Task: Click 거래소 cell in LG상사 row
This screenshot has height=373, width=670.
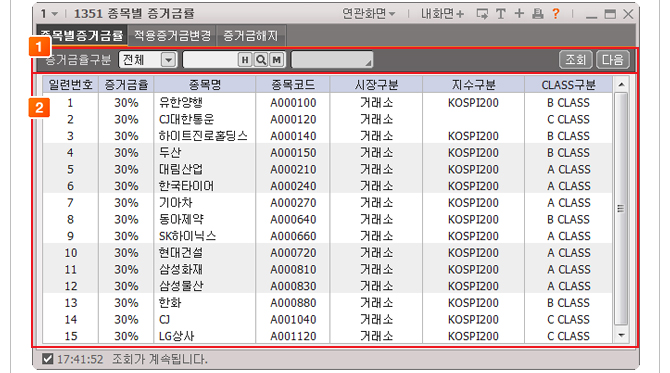Action: click(376, 336)
